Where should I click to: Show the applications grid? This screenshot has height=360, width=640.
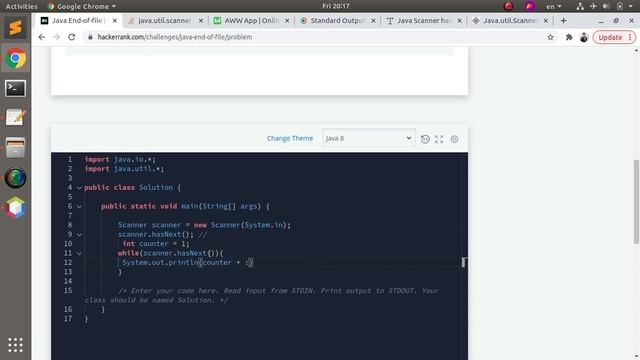(15, 345)
